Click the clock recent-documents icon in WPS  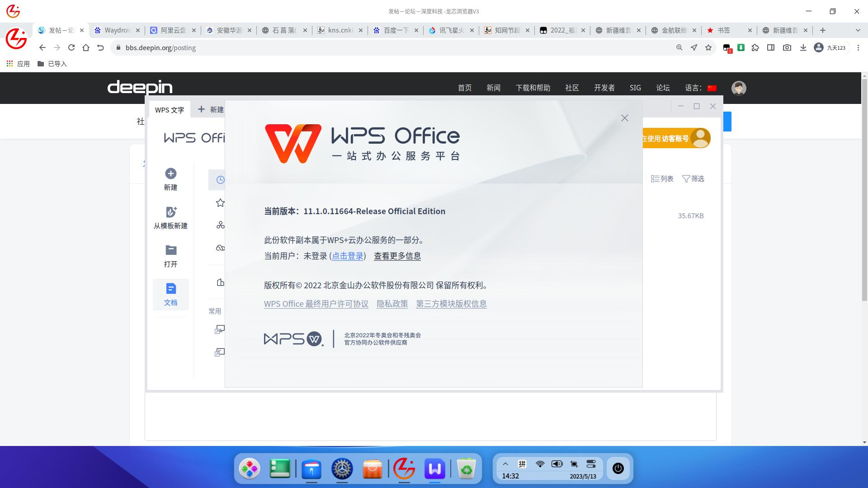(220, 179)
